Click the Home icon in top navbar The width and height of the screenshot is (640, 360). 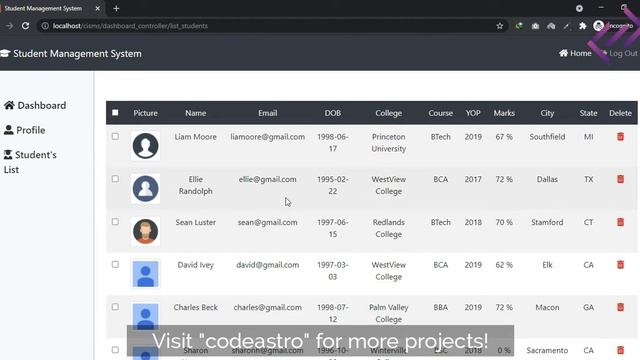tap(563, 53)
